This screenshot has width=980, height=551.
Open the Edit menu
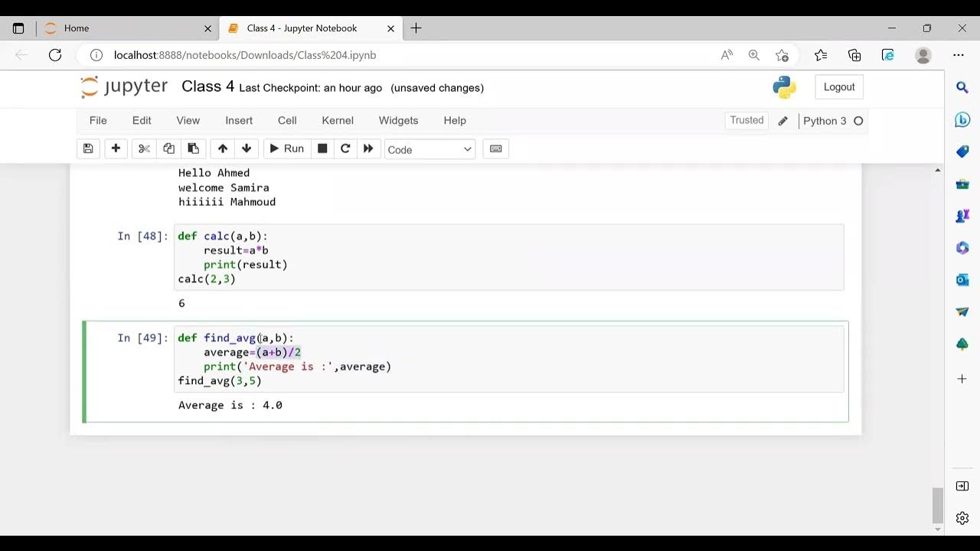(x=142, y=120)
